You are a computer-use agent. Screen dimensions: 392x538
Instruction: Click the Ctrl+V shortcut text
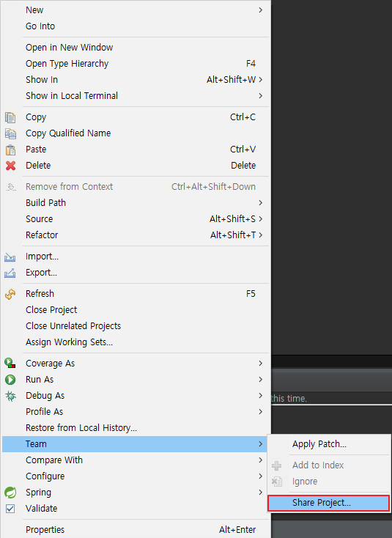243,150
